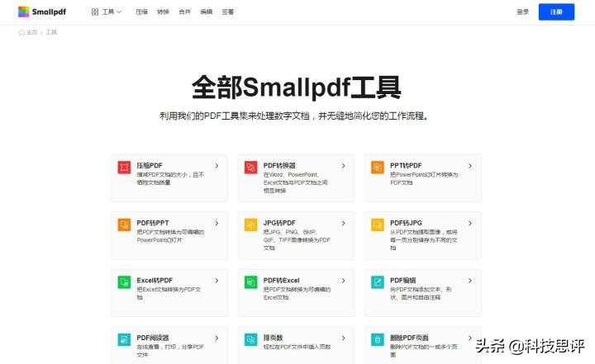
Task: Open the 编辑 menu item
Action: (207, 12)
